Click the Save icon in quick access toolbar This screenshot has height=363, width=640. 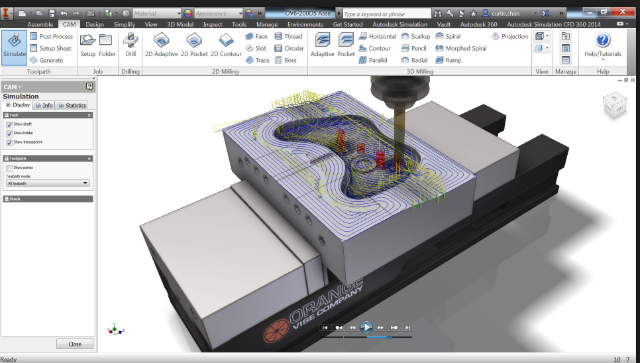pos(52,13)
